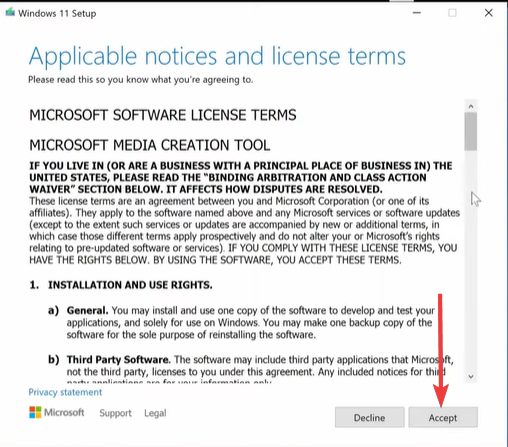Screen dimensions: 508x447
Task: Decline the license terms
Action: click(x=369, y=417)
